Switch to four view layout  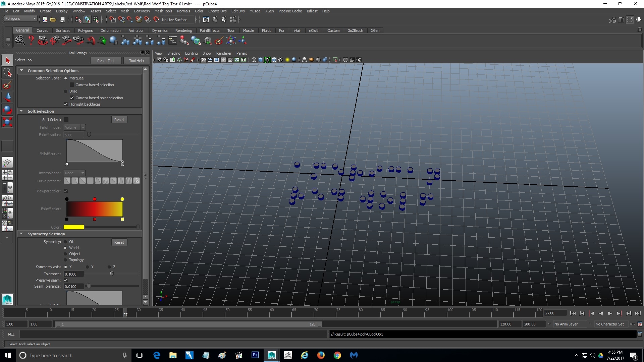point(7,175)
